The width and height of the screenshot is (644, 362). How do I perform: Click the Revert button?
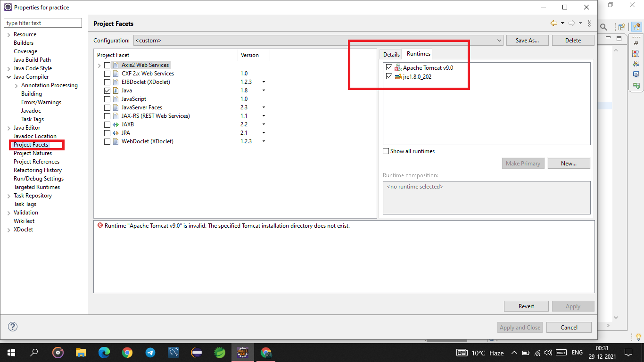coord(526,306)
